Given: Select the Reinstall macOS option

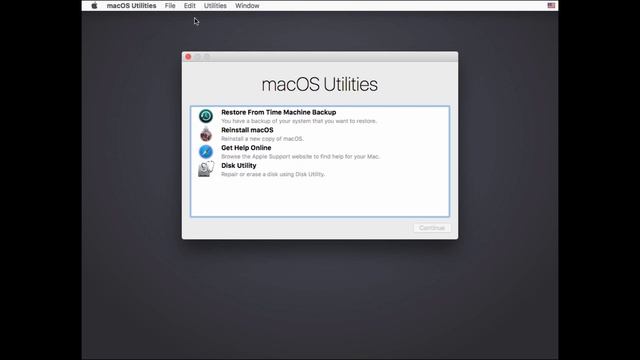Looking at the screenshot, I should [x=247, y=130].
